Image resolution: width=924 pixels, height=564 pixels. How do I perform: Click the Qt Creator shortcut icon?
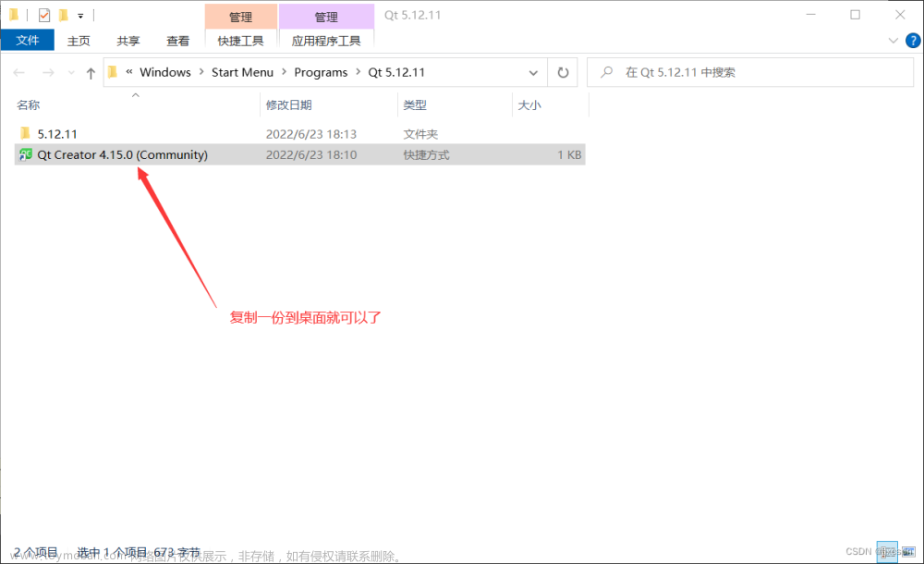click(x=25, y=154)
